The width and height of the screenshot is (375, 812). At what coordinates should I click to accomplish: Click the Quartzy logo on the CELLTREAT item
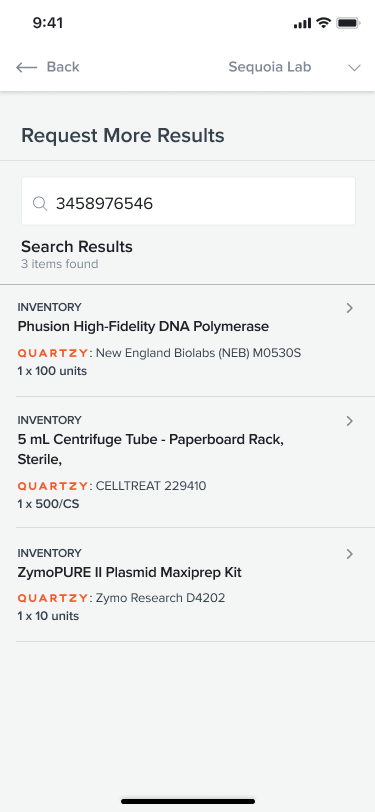pyautogui.click(x=53, y=486)
